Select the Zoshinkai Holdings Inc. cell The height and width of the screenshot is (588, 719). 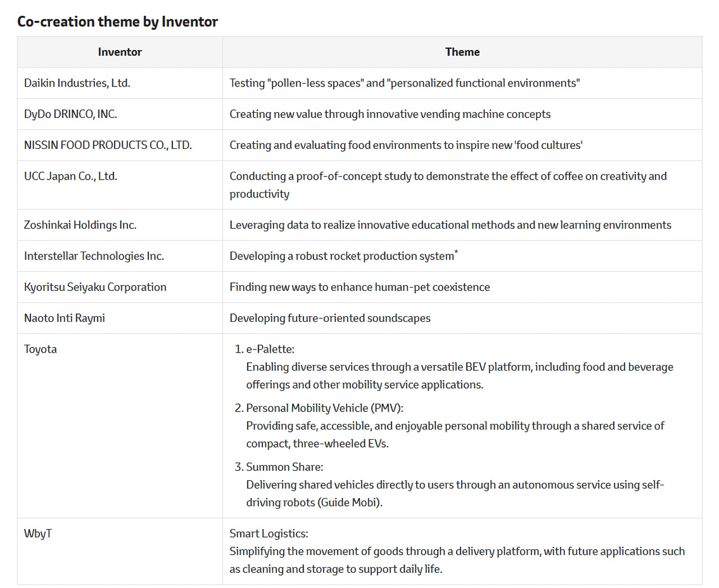[80, 225]
